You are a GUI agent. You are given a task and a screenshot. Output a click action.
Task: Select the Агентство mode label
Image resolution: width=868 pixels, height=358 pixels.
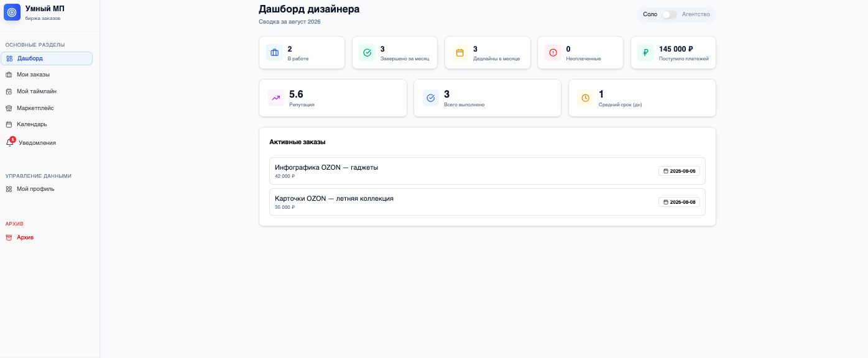(696, 14)
